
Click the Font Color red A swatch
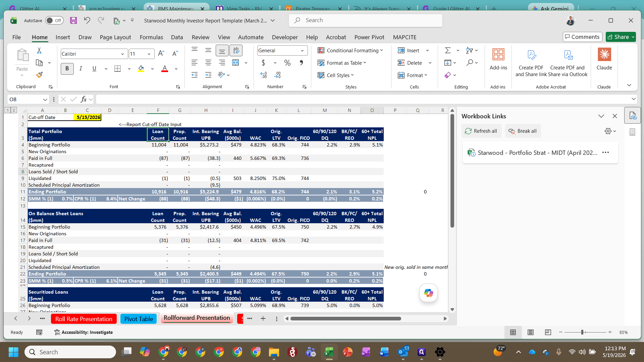point(165,69)
